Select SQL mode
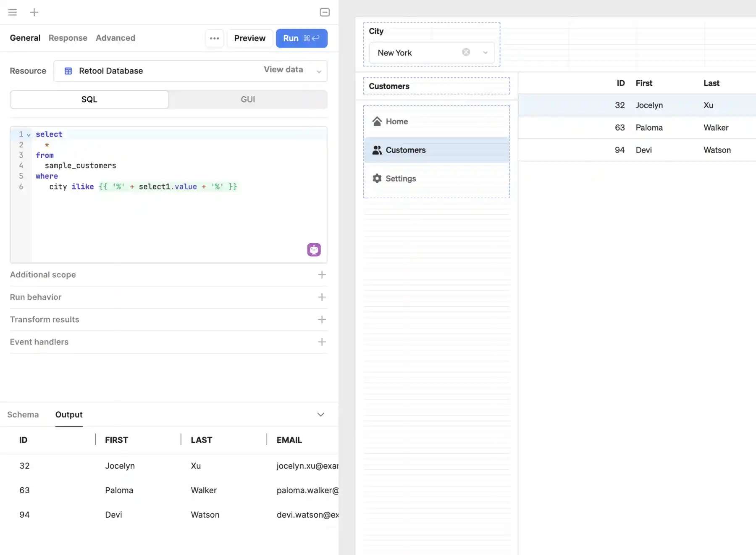756x555 pixels. (x=89, y=100)
